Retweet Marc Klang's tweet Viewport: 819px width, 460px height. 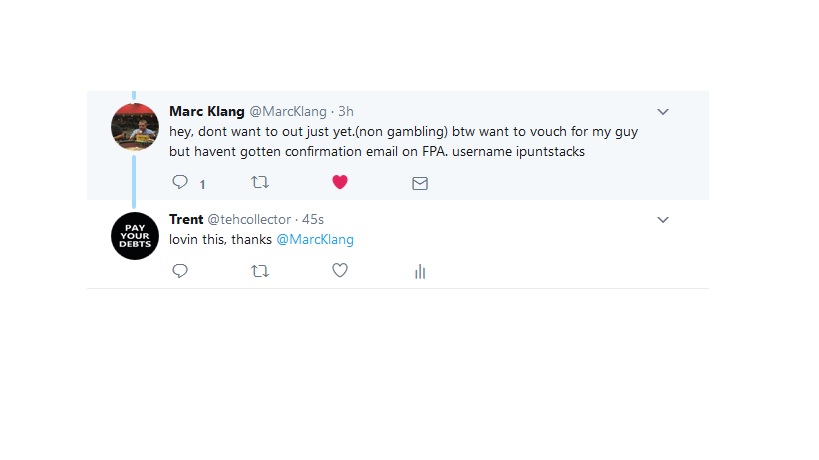[260, 182]
